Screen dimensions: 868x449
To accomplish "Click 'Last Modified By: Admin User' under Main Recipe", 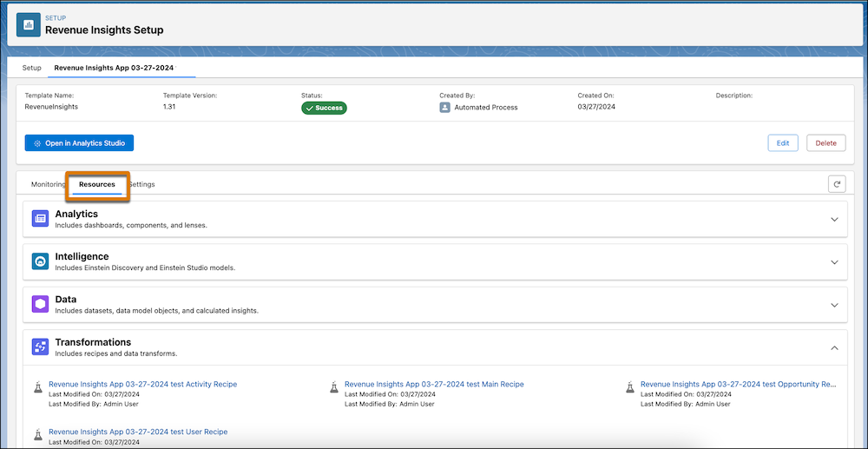I will tap(389, 404).
